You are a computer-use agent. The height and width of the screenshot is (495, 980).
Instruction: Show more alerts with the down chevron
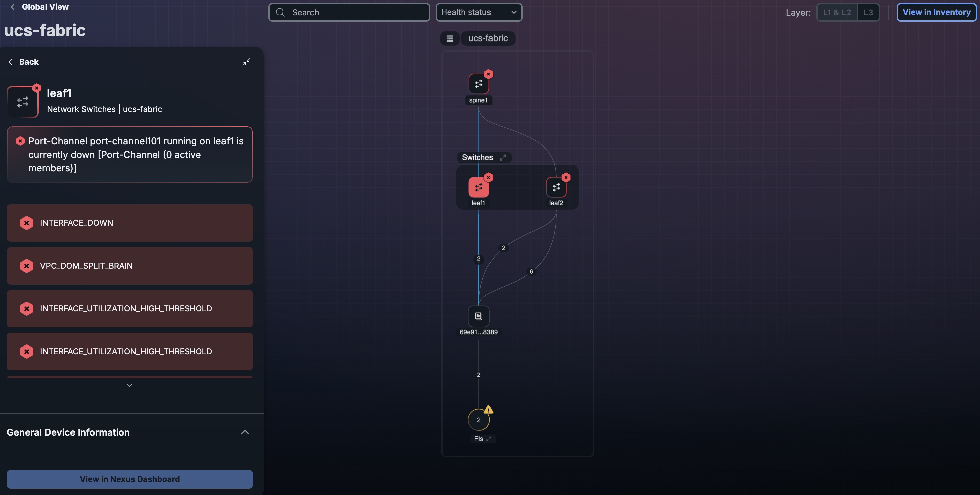click(130, 385)
